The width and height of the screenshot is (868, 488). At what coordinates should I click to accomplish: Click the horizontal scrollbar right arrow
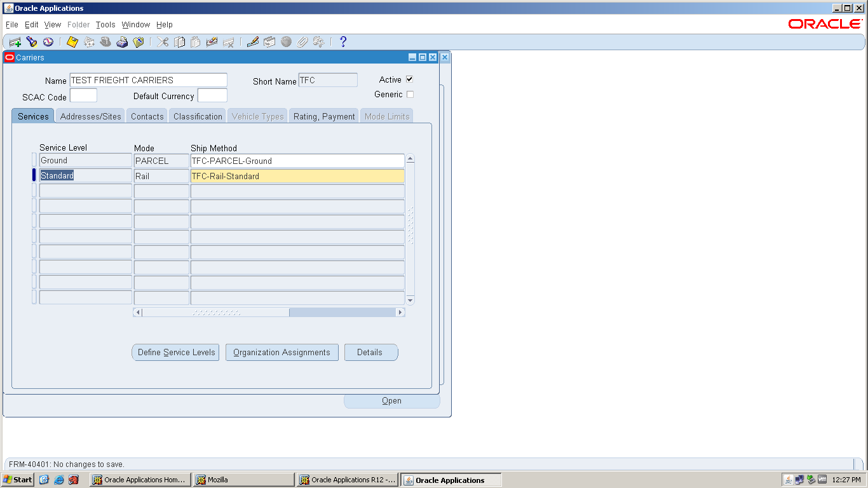click(400, 313)
